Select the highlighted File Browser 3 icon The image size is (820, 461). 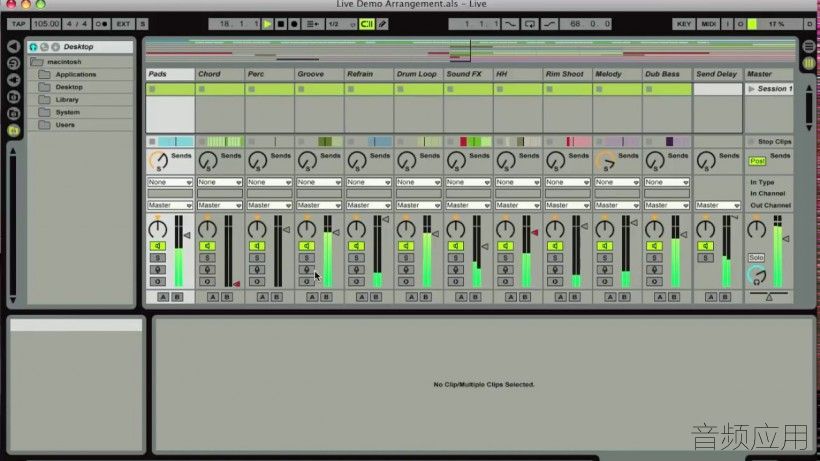click(14, 130)
